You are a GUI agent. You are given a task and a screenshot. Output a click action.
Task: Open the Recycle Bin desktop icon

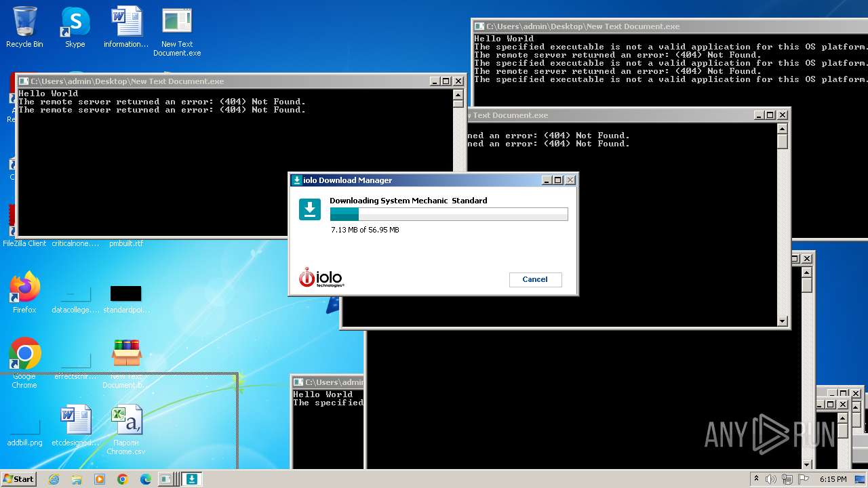coord(24,27)
